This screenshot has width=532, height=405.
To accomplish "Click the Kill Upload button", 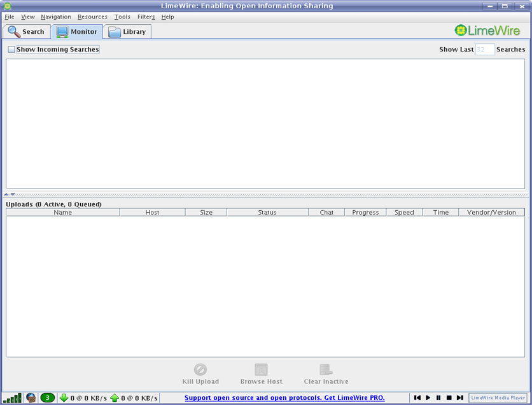I will tap(200, 374).
